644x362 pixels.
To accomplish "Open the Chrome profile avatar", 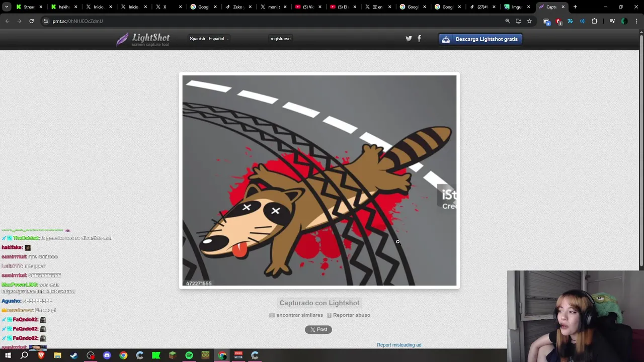I will (624, 21).
